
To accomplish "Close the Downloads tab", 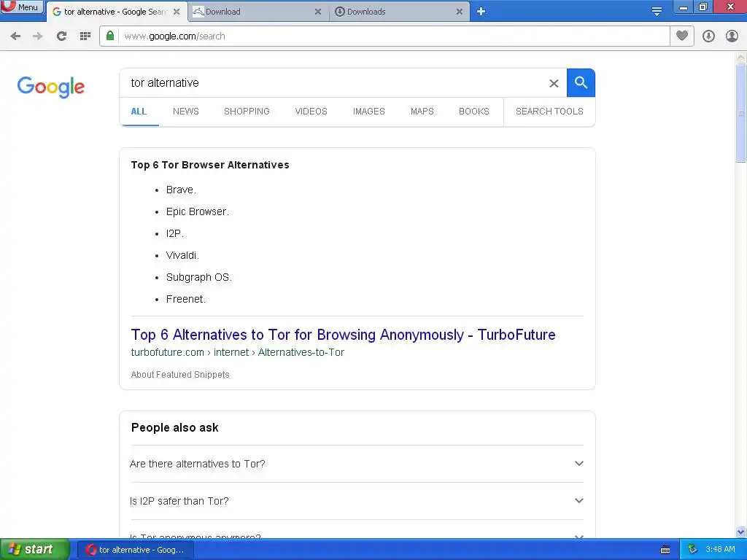I will click(460, 12).
